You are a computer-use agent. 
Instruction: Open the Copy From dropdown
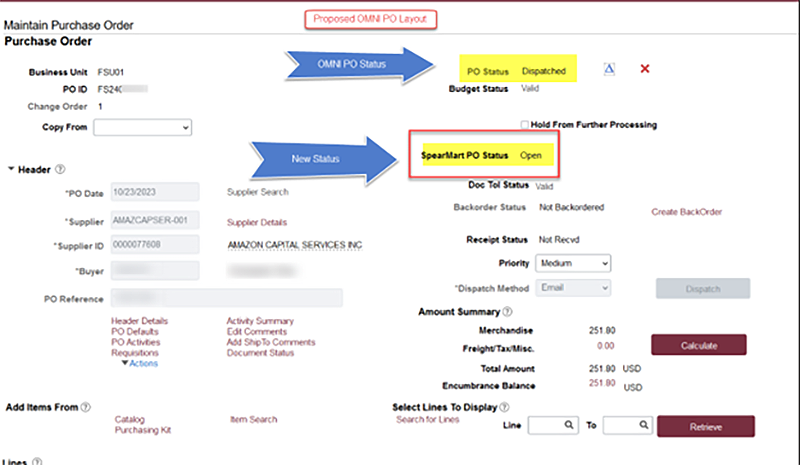pyautogui.click(x=142, y=127)
